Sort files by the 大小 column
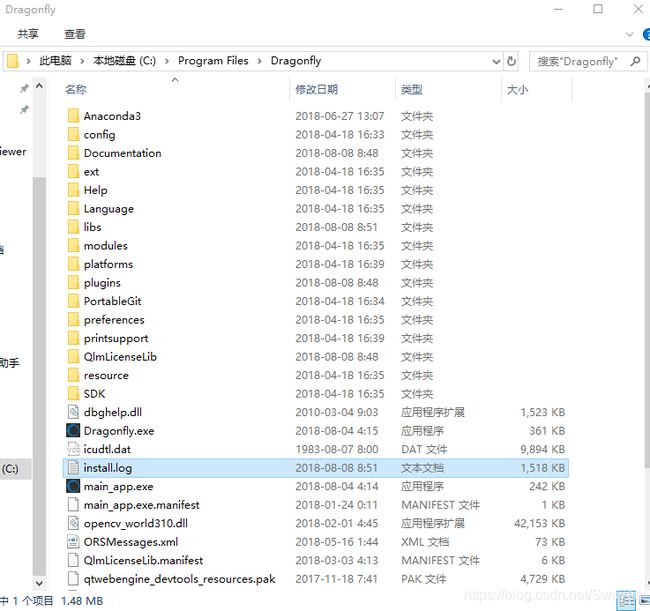Viewport: 650px width, 611px height. click(517, 89)
